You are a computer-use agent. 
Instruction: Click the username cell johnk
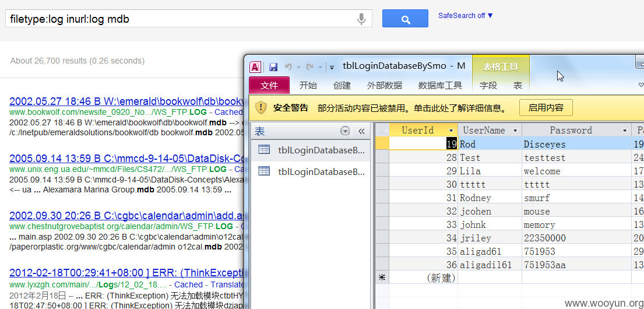click(x=490, y=224)
